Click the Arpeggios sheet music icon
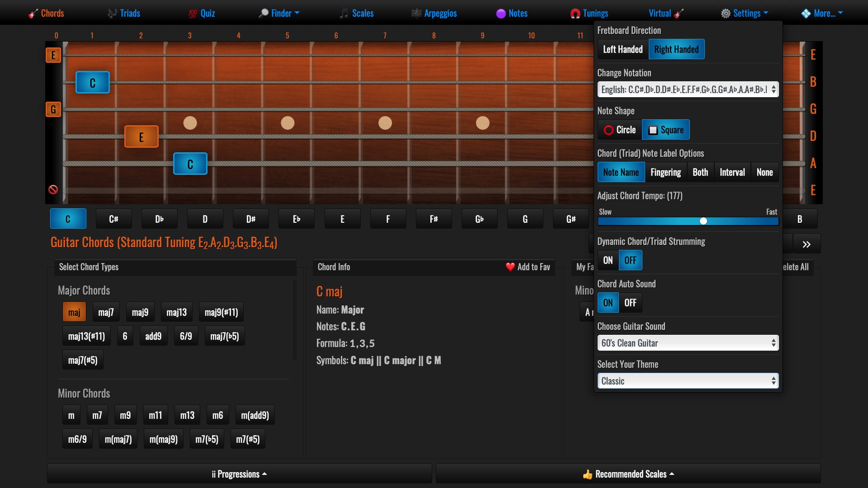Image resolution: width=868 pixels, height=488 pixels. (416, 14)
